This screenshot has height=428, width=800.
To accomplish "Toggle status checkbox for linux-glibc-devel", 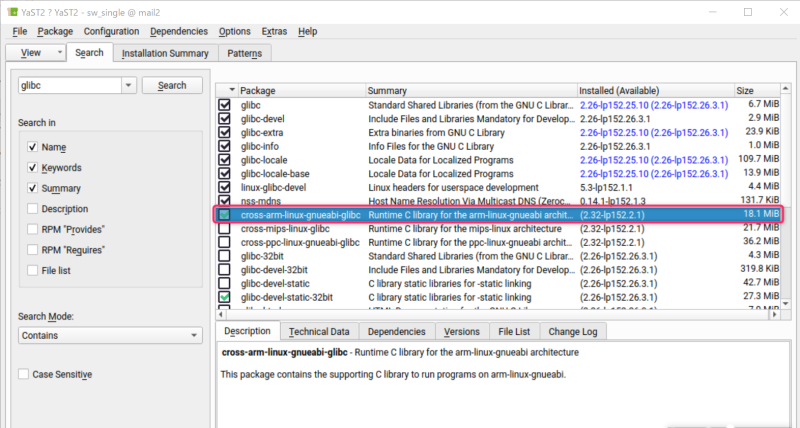I will point(224,187).
